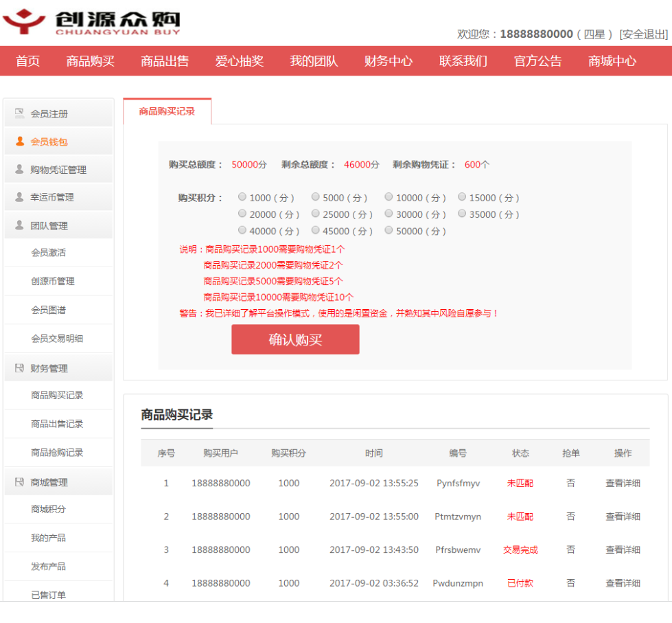672x623 pixels.
Task: Click the 安全退出 logout link
Action: point(643,34)
